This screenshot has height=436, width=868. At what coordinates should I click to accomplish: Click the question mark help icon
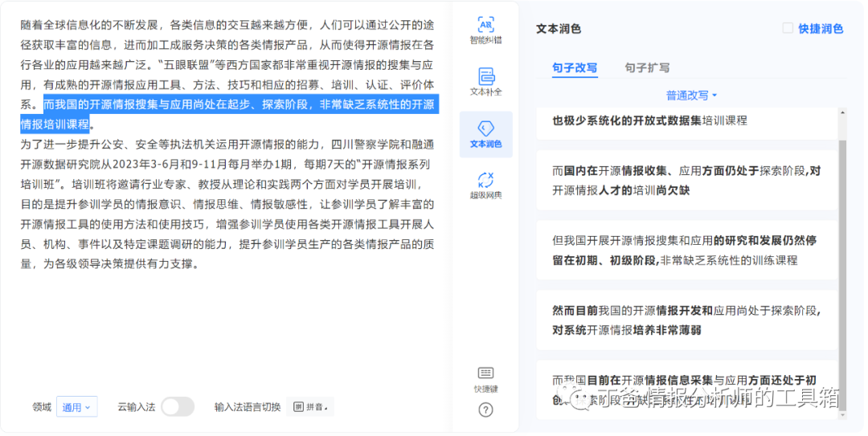[x=485, y=410]
